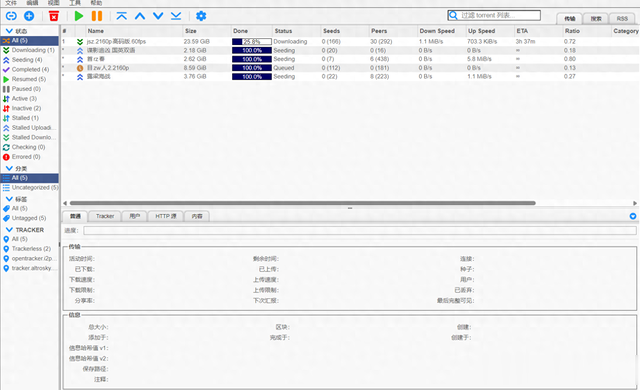
Task: Click the torrent list horizontal scrollbar thumb
Action: [x=302, y=203]
